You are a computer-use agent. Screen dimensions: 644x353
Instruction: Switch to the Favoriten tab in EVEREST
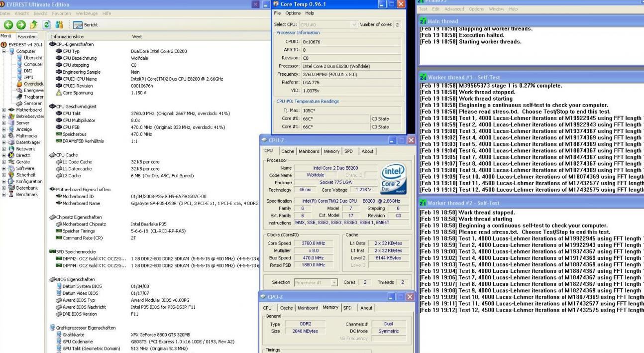[x=27, y=36]
